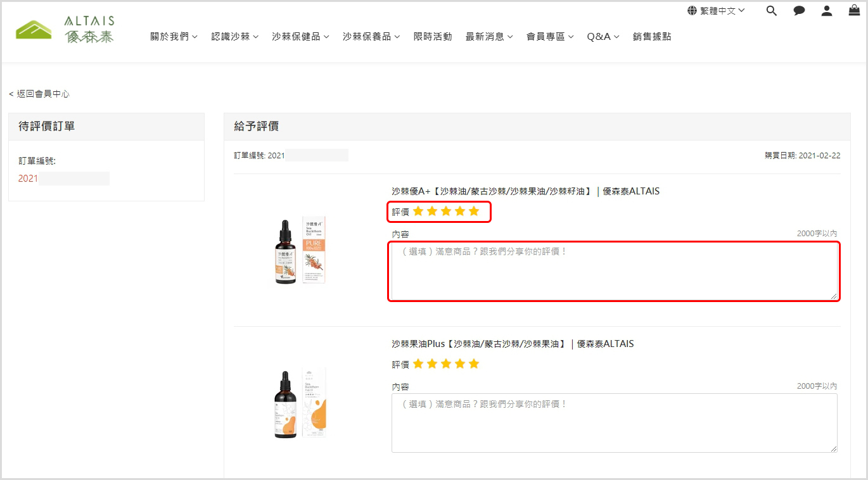Click the 沙棘果油Plus review text box
This screenshot has width=868, height=480.
tap(614, 422)
